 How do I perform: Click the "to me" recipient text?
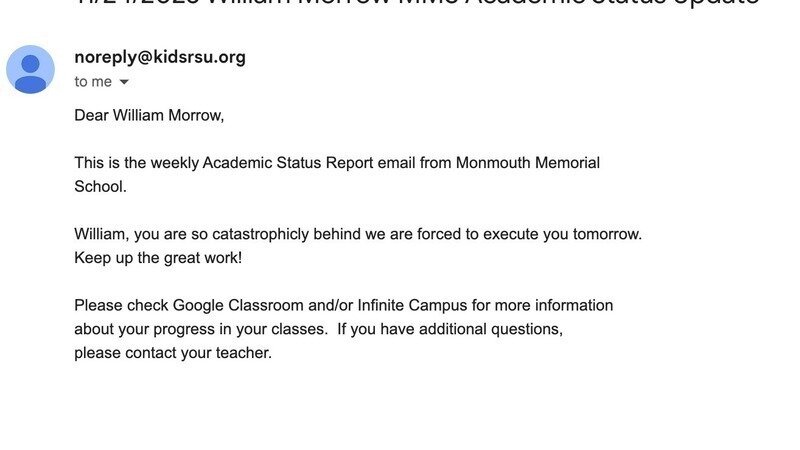point(93,82)
